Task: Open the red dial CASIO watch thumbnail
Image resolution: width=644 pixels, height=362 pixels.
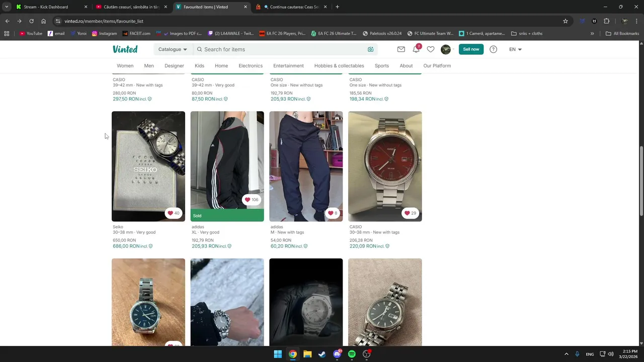Action: [385, 166]
